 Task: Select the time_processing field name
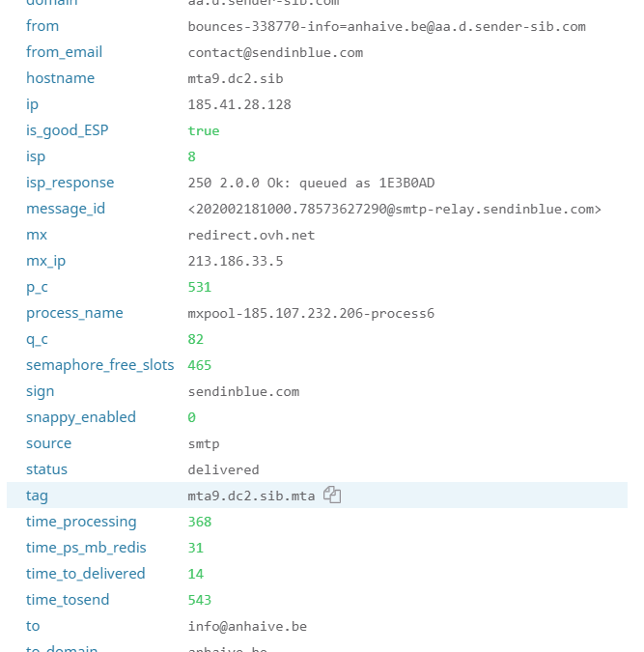[x=81, y=522]
